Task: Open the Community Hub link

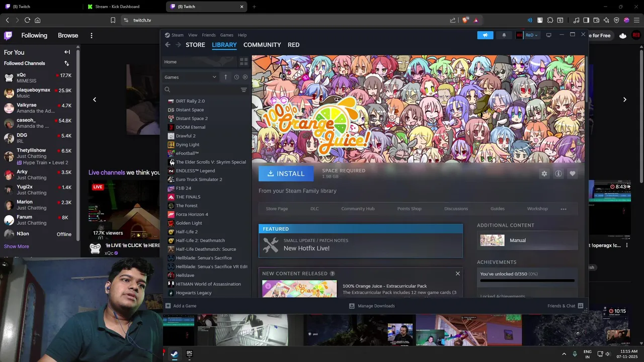Action: 358,209
